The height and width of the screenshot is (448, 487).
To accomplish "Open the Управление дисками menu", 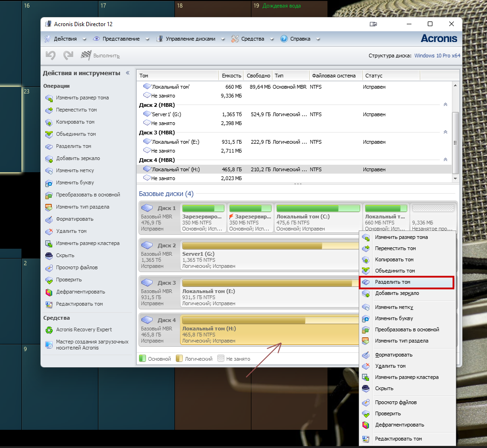I will pos(190,39).
